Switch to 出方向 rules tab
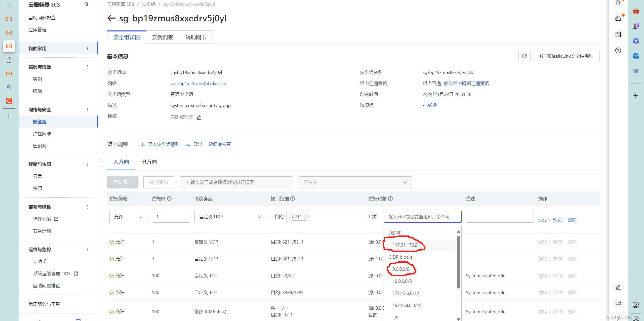 tap(149, 162)
